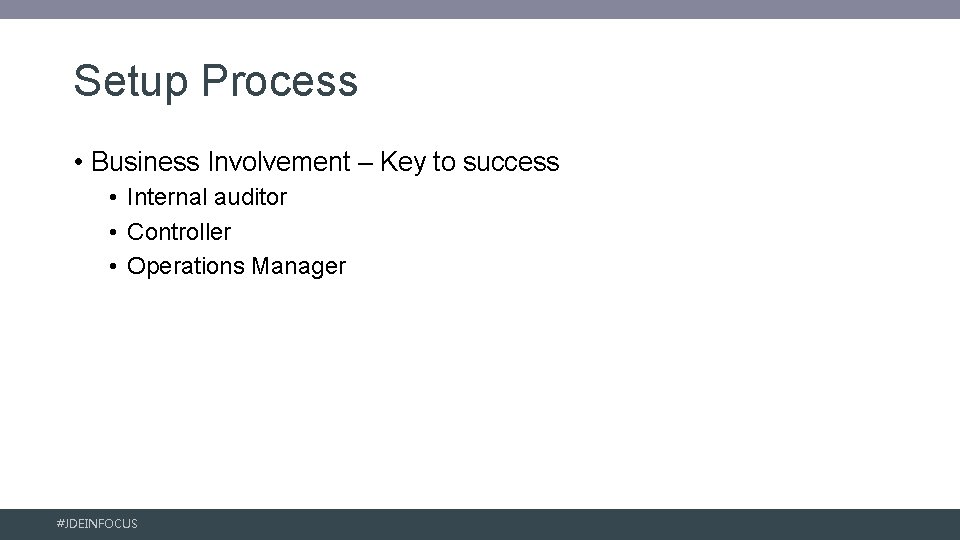
Task: Click bullet marker before Controller
Action: pyautogui.click(x=115, y=232)
